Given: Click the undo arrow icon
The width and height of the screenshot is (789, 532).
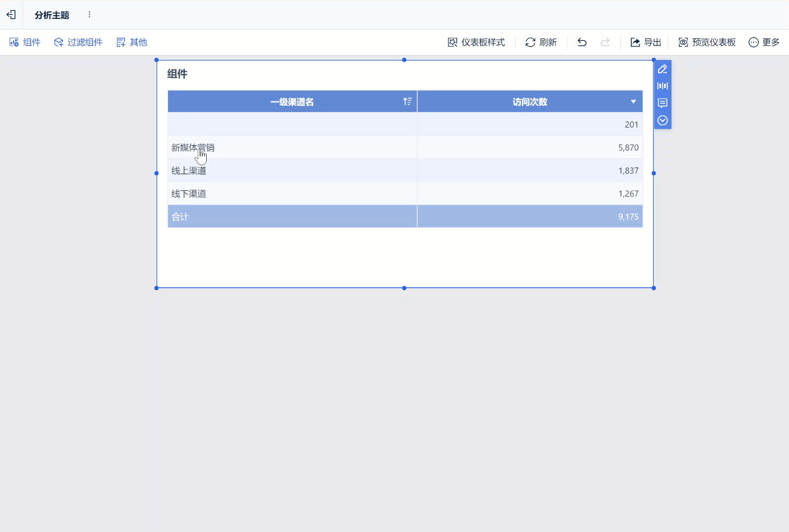Looking at the screenshot, I should [582, 42].
